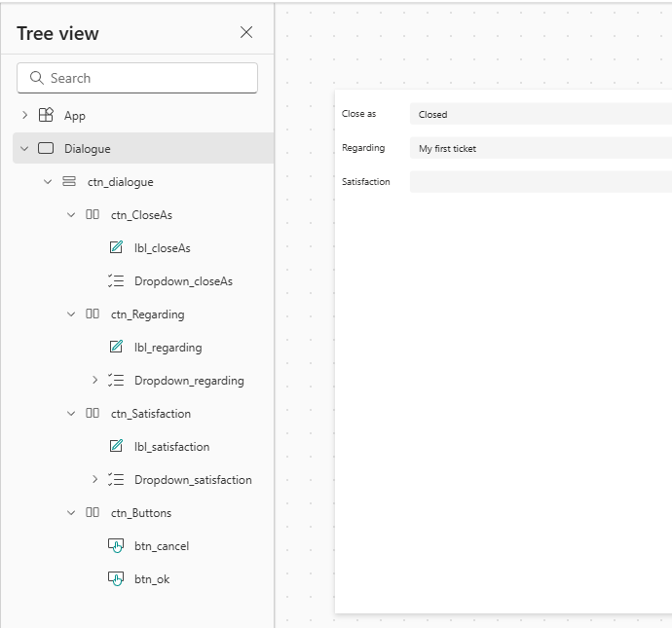Screen dimensions: 672x628
Task: Click the App icon in tree
Action: [x=46, y=115]
